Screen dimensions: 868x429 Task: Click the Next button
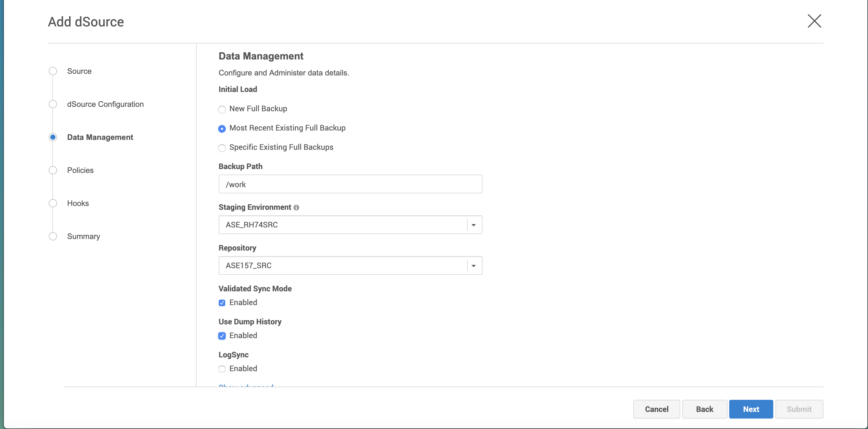(751, 409)
